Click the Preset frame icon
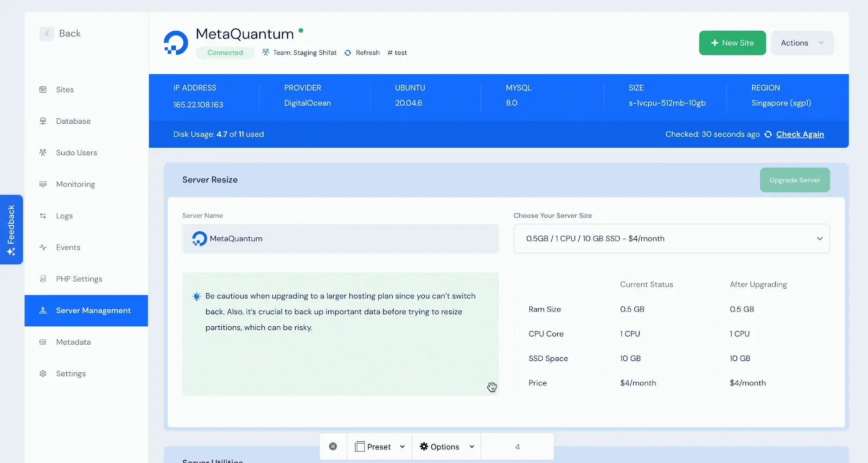The image size is (868, 463). point(360,447)
